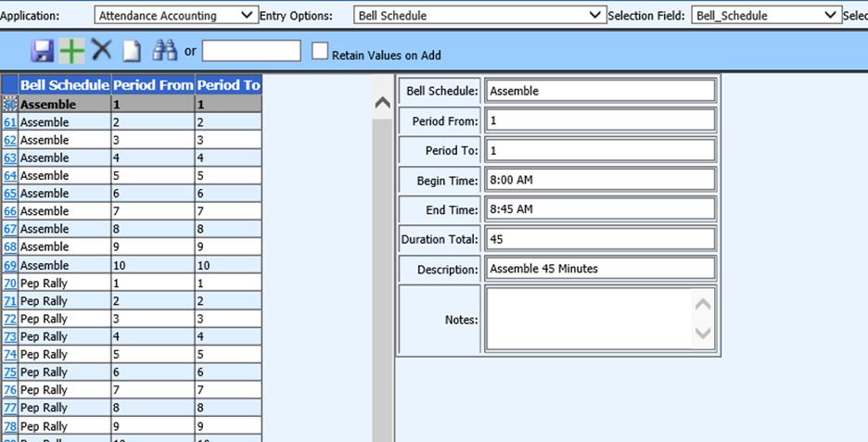Click the Description input field
The image size is (868, 442).
click(600, 269)
